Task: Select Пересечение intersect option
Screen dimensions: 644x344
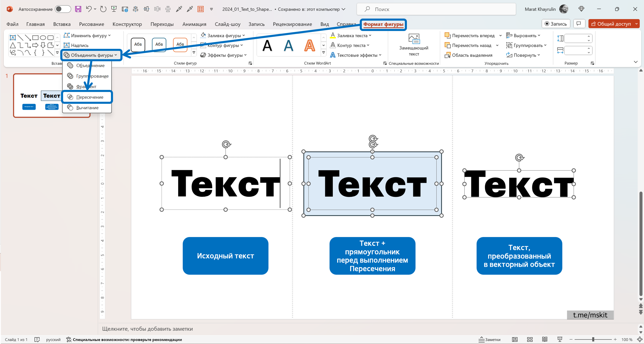Action: [87, 97]
